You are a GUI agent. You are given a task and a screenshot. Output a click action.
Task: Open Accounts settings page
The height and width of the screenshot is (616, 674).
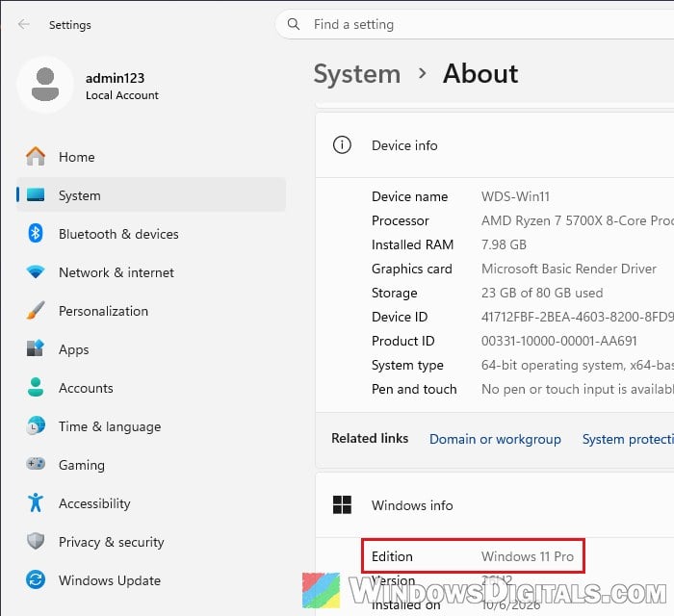click(151, 388)
